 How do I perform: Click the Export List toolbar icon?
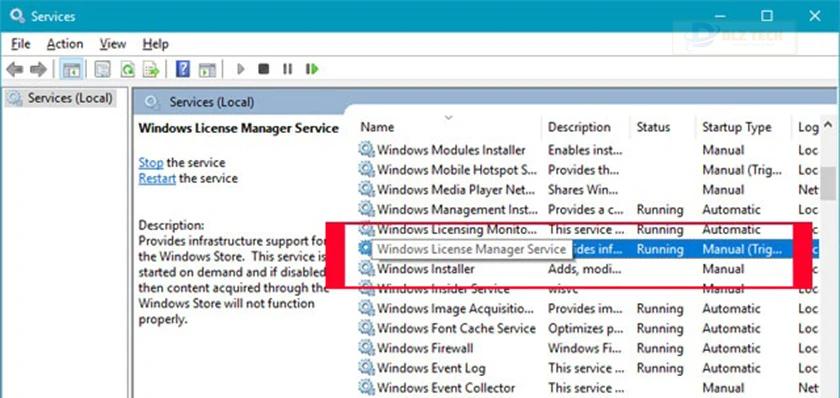(x=152, y=69)
